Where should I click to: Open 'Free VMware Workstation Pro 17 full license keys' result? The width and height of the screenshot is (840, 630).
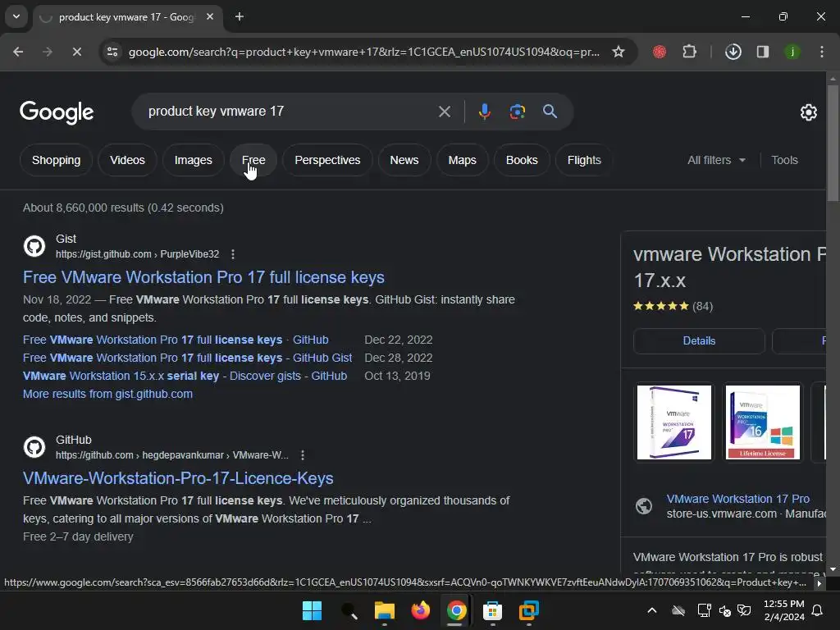203,277
